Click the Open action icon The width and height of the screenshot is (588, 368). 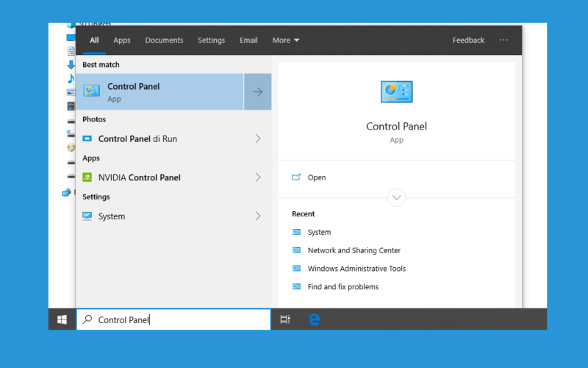[296, 177]
